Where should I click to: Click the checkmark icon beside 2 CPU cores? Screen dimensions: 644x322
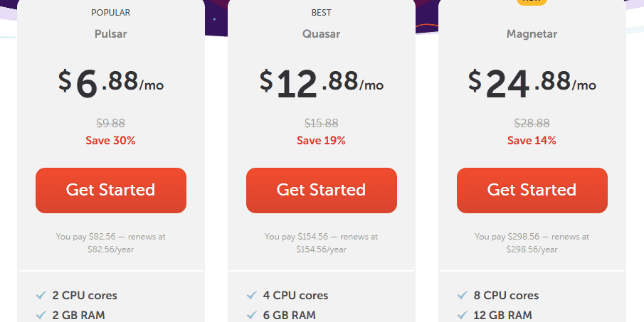point(41,295)
